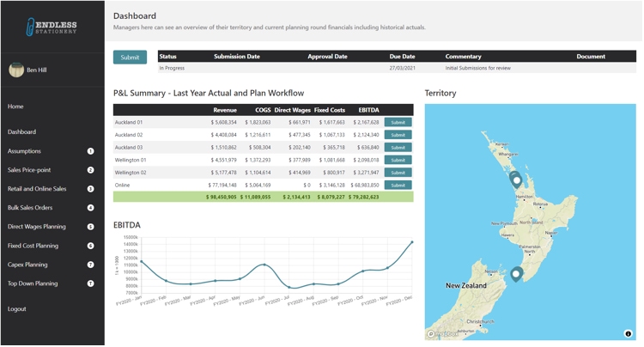The width and height of the screenshot is (644, 347).
Task: Go to Home in sidebar
Action: click(x=15, y=107)
